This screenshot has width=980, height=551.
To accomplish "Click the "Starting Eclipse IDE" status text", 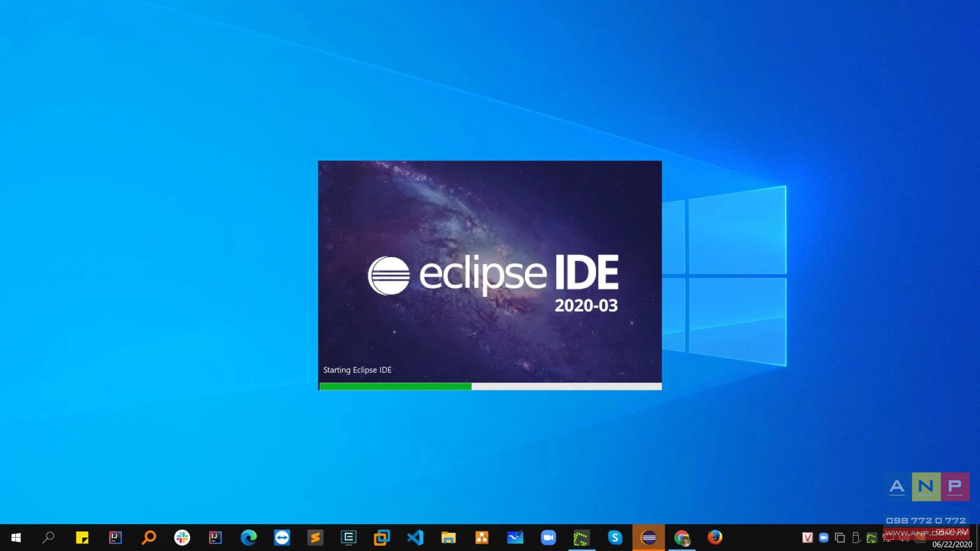I will tap(357, 370).
